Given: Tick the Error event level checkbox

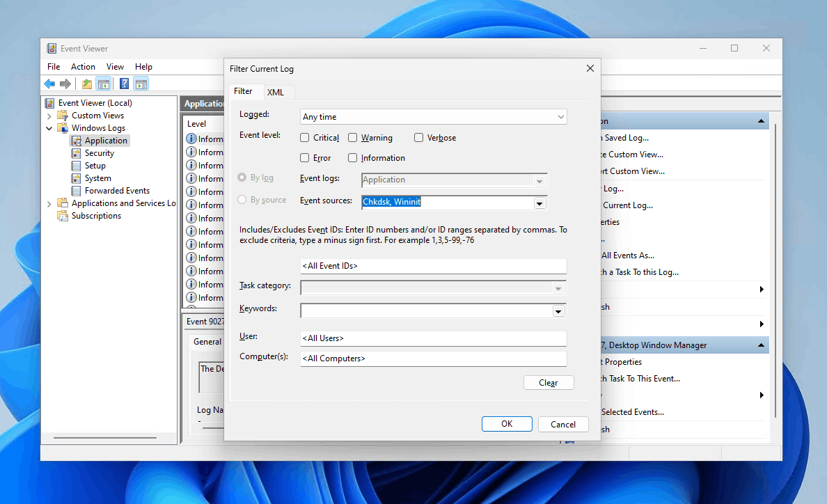Looking at the screenshot, I should pos(305,158).
